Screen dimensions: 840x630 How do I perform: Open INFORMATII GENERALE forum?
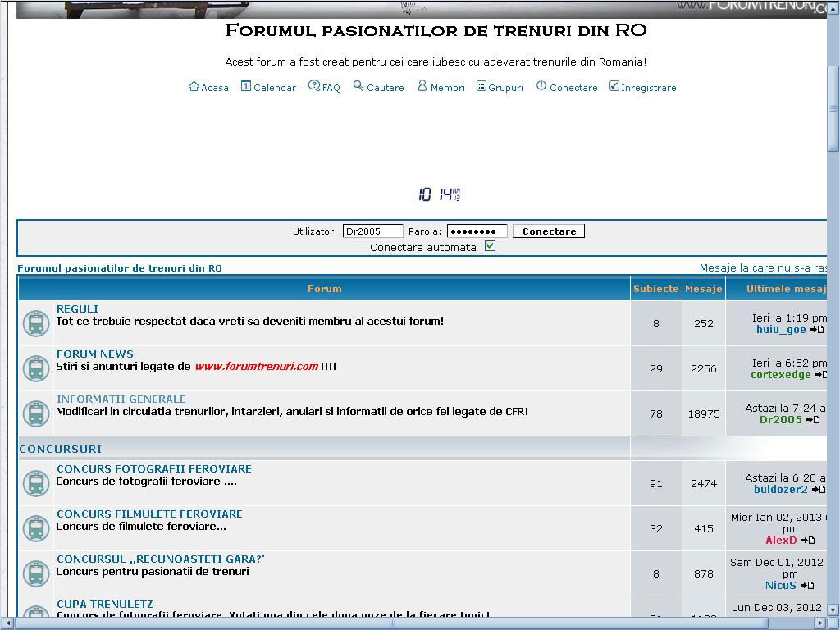click(121, 399)
